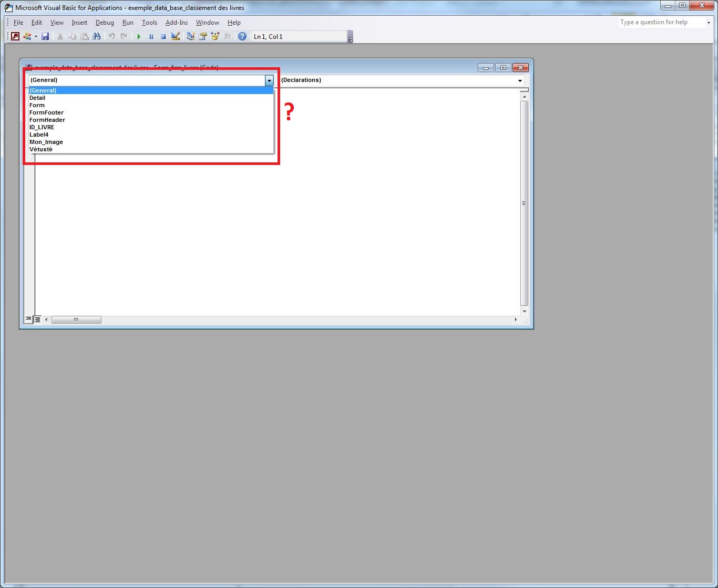
Task: Open the Add-Ins menu
Action: pos(177,23)
